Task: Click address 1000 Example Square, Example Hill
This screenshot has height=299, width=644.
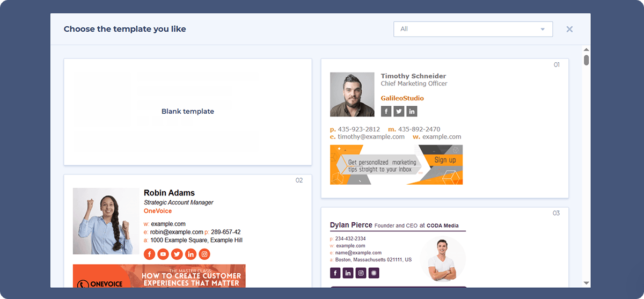Action: [196, 240]
